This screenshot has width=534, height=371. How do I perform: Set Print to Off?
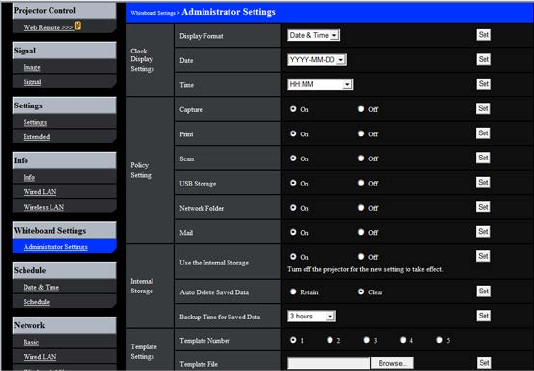pyautogui.click(x=361, y=134)
